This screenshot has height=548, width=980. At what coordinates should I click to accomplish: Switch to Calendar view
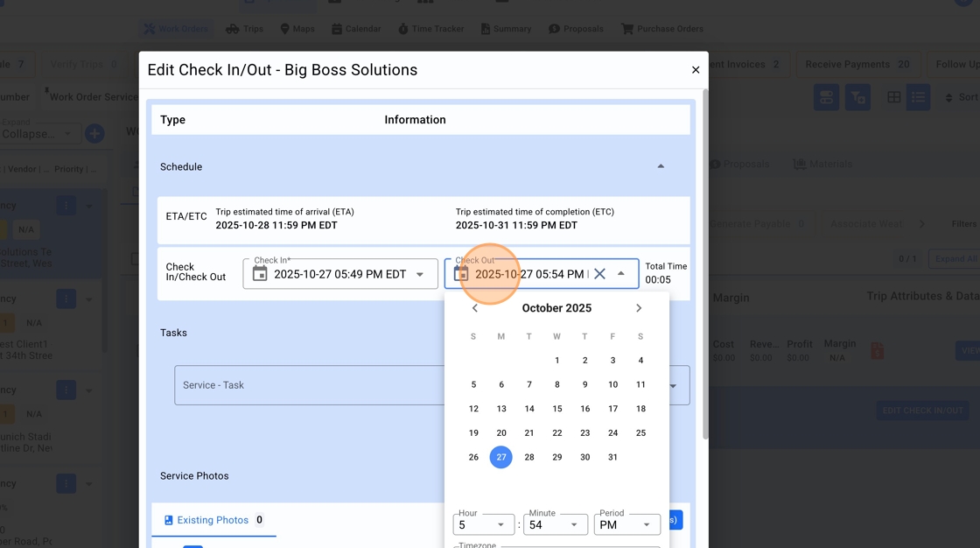(x=355, y=29)
